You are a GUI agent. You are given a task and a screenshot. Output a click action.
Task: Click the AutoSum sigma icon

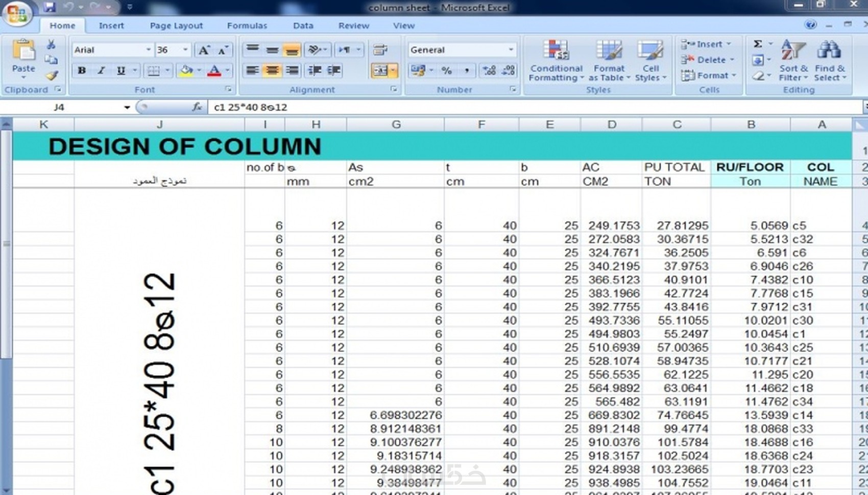click(x=758, y=44)
